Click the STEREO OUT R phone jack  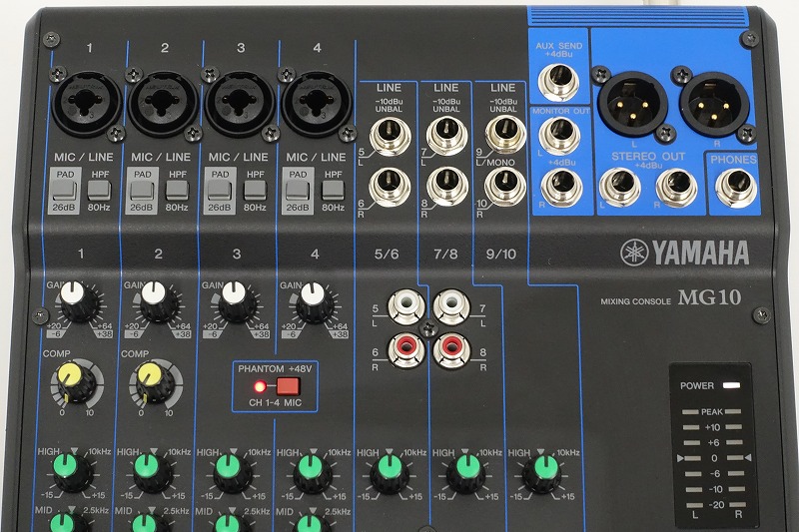point(677,188)
